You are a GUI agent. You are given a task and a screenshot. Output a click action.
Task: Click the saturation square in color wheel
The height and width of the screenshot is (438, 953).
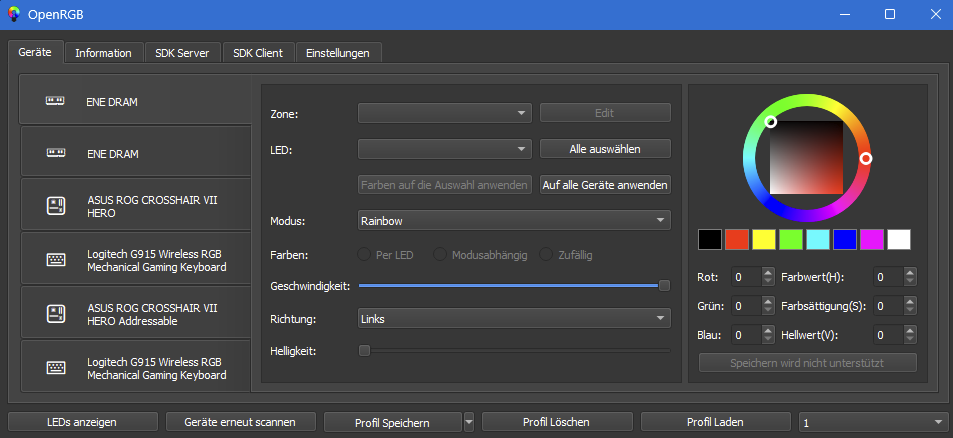coord(807,157)
